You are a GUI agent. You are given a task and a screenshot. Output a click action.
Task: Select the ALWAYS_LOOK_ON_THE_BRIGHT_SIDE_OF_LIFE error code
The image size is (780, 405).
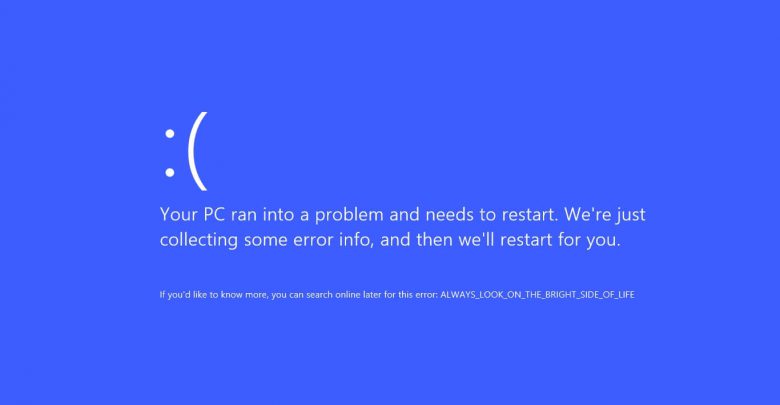[x=537, y=295]
